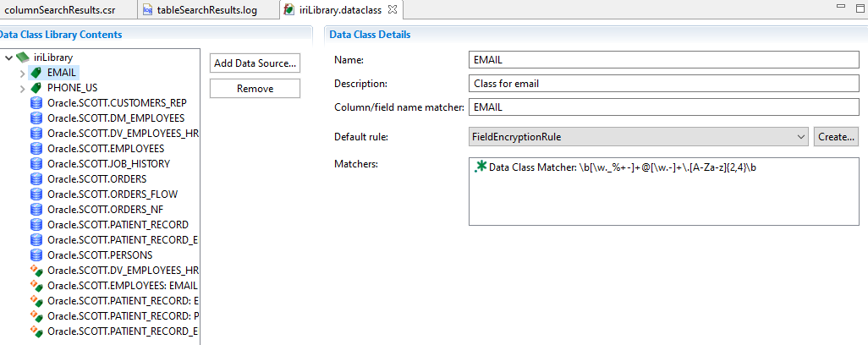868x345 pixels.
Task: Expand the EMAIL data class node
Action: point(22,73)
